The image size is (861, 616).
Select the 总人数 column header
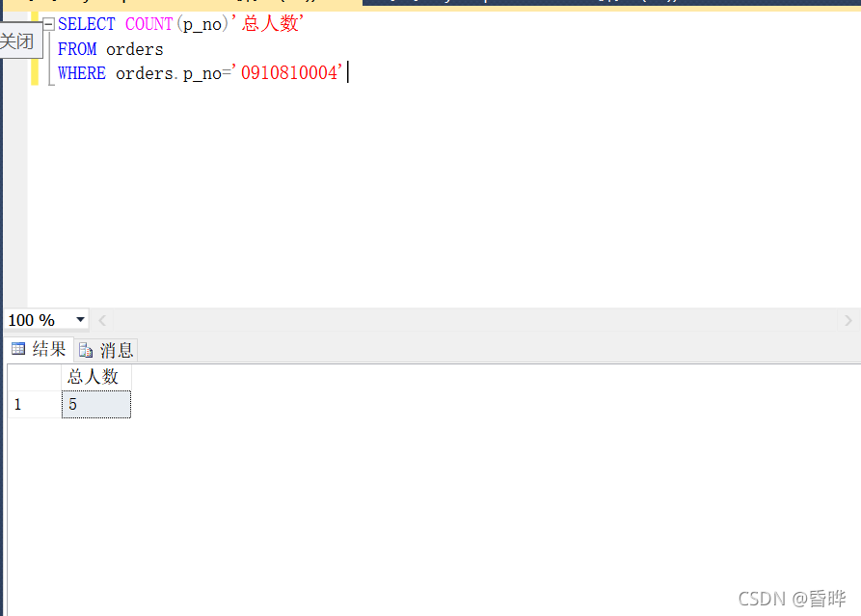[x=96, y=377]
